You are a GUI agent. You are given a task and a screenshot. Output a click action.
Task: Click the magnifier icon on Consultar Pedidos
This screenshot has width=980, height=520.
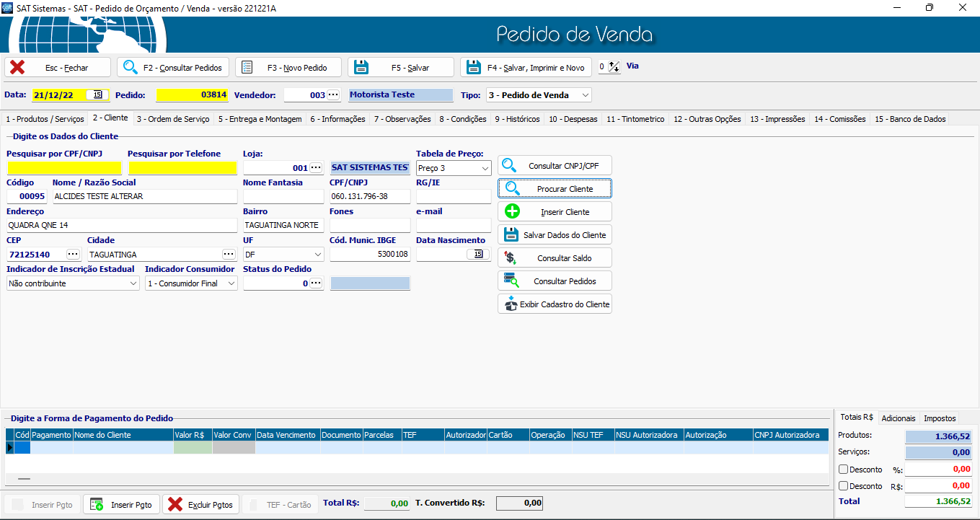pyautogui.click(x=131, y=67)
